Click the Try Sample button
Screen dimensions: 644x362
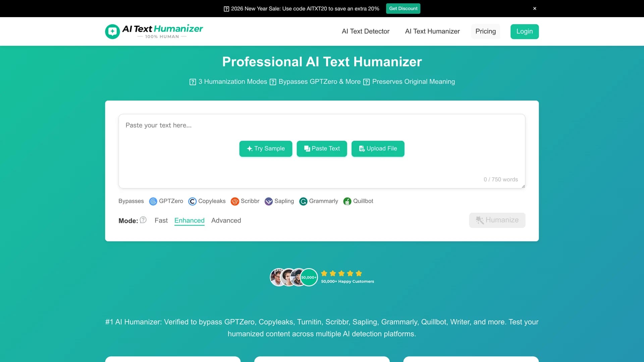tap(266, 148)
